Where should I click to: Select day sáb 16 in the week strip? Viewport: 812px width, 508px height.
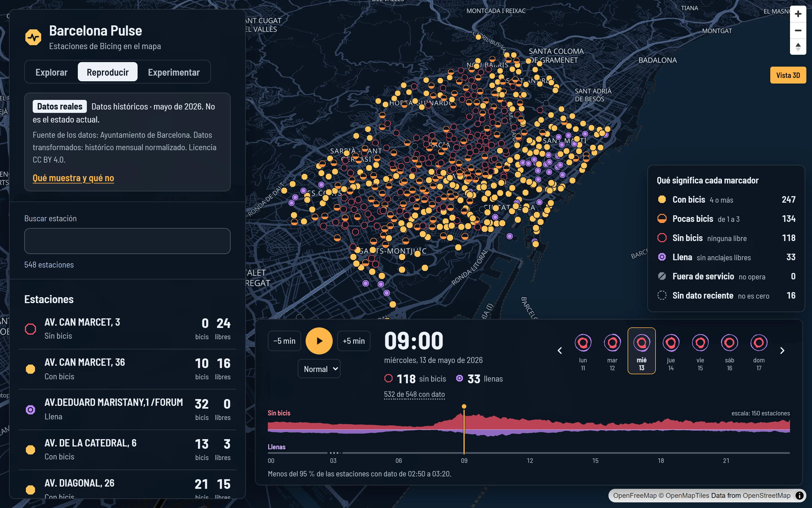tap(729, 351)
